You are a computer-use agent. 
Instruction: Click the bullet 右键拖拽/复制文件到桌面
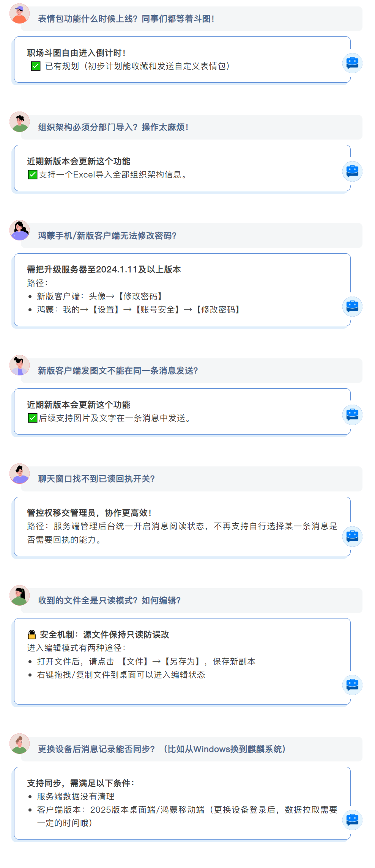click(121, 675)
